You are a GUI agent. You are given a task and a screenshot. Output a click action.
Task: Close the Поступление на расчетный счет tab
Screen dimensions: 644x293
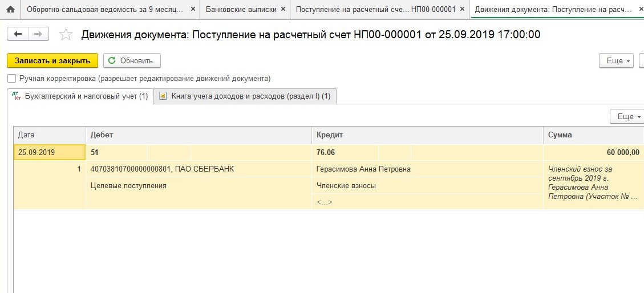coord(463,10)
